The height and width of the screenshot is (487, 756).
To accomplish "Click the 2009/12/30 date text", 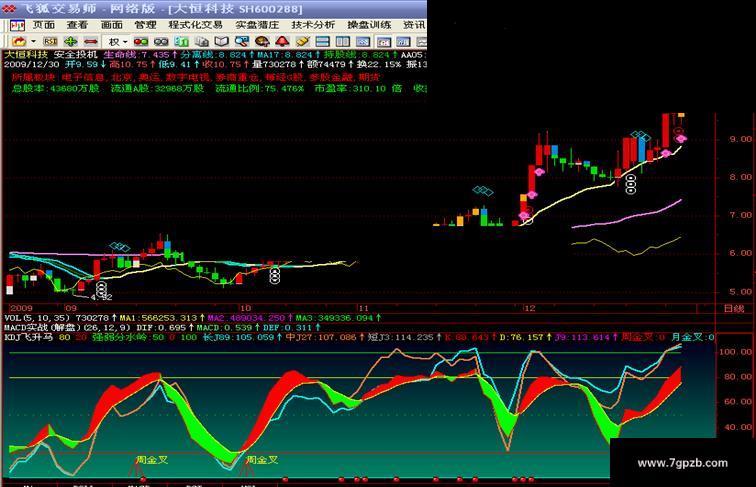I will coord(32,64).
